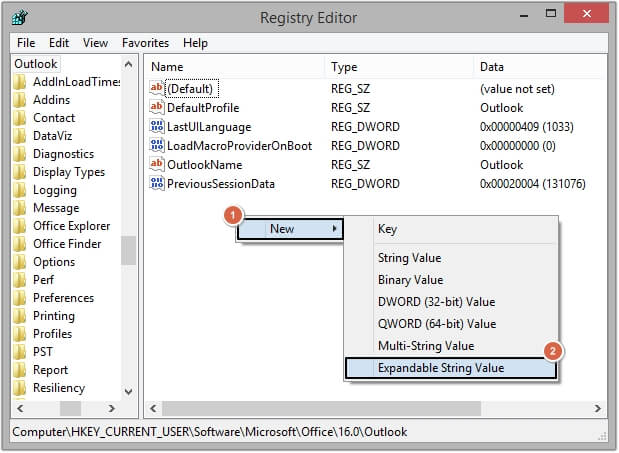Select DWORD (32-bit) Value option
Screen dimensions: 619x453
(436, 302)
